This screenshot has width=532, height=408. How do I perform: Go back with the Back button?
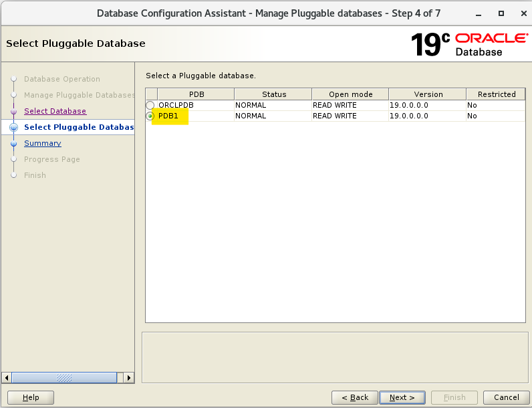pyautogui.click(x=355, y=397)
